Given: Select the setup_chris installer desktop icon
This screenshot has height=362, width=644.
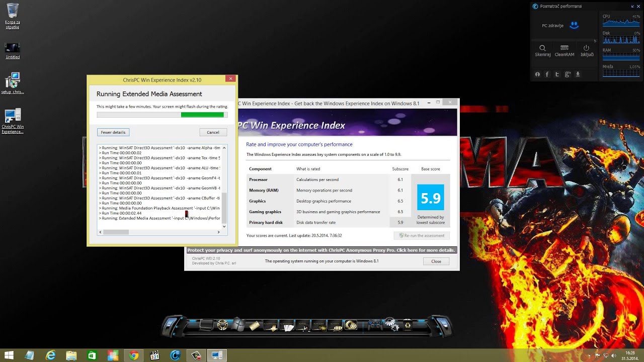Looking at the screenshot, I should 13,83.
